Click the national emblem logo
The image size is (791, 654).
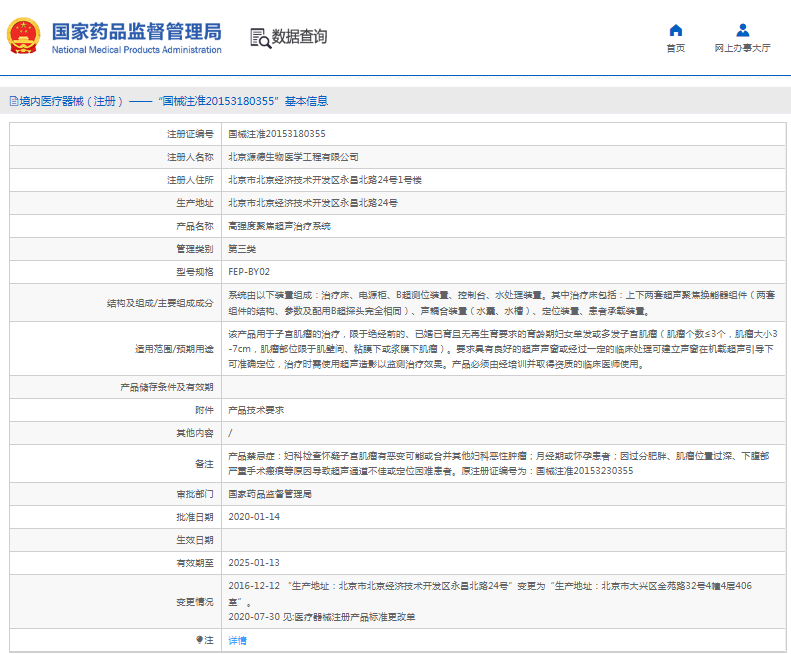(25, 36)
